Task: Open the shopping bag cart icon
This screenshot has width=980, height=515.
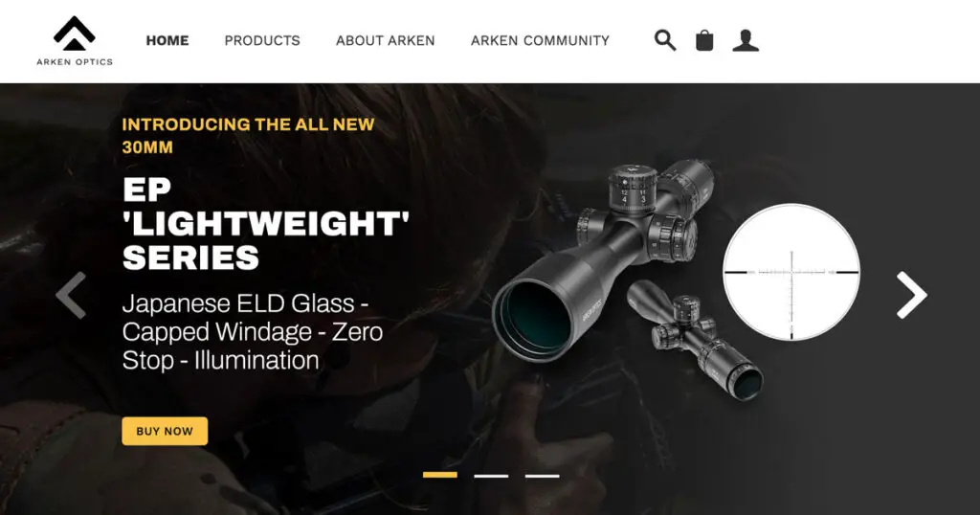Action: tap(704, 40)
